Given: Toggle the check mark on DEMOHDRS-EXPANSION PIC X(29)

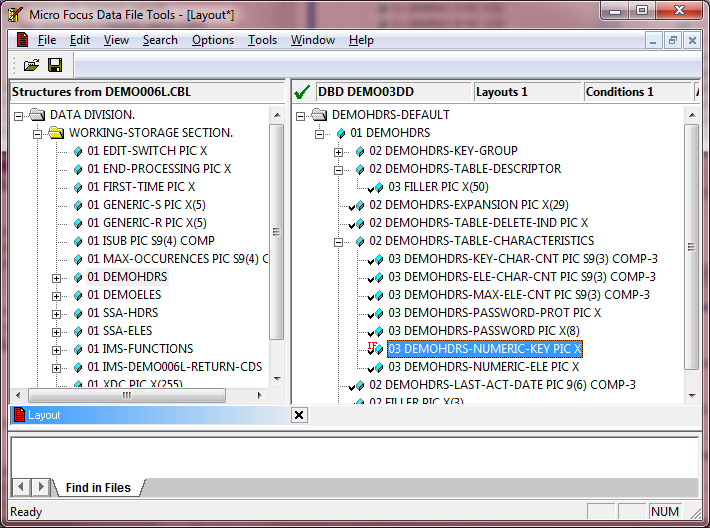Looking at the screenshot, I should point(355,205).
